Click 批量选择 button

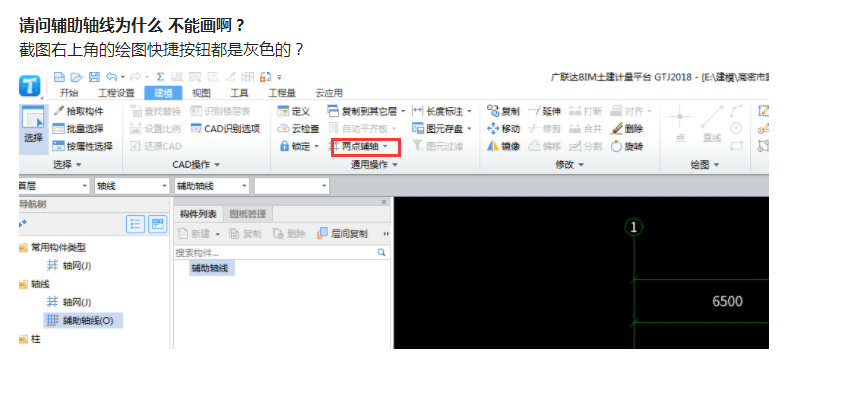tap(78, 129)
